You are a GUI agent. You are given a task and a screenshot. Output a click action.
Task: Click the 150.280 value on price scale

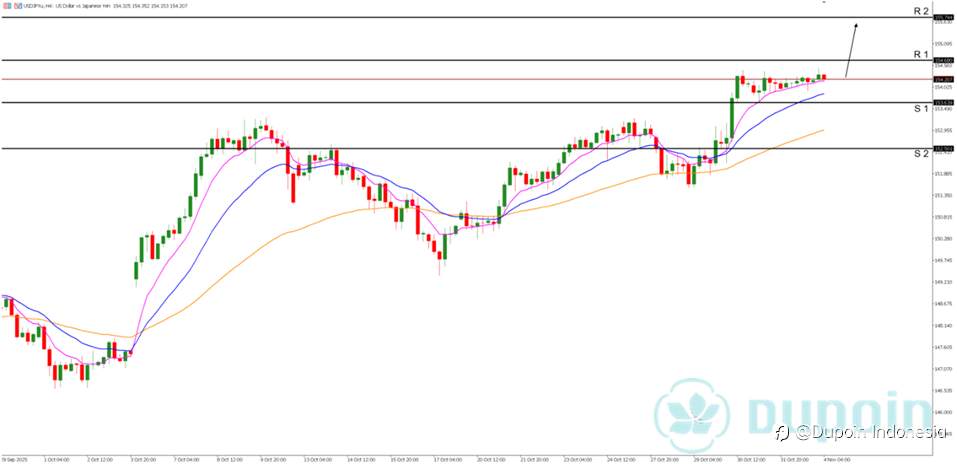[944, 238]
